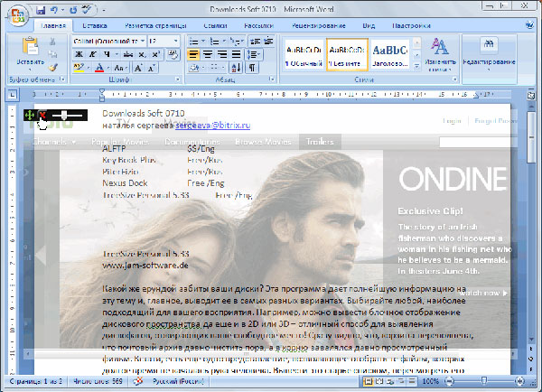
Task: Toggle bold (Ж) formatting
Action: pyautogui.click(x=79, y=54)
